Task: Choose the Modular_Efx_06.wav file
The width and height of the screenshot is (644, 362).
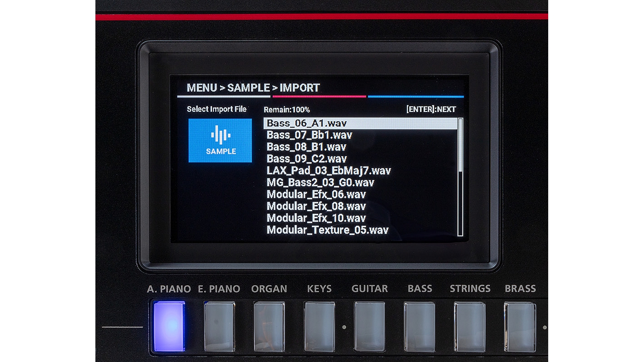Action: coord(316,195)
